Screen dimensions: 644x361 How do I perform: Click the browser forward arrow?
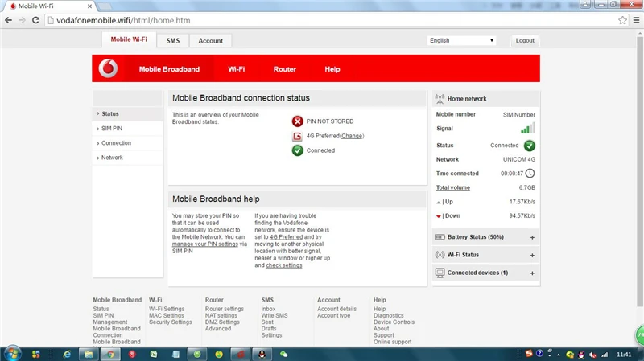22,20
